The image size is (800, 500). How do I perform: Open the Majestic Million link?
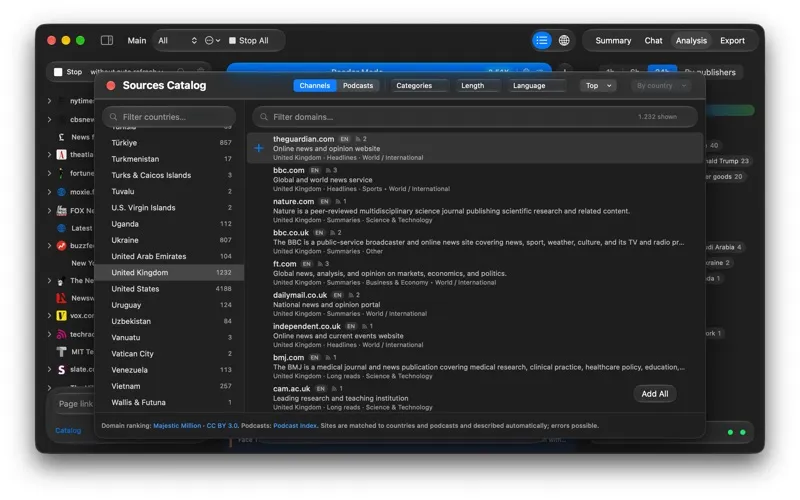click(x=177, y=426)
